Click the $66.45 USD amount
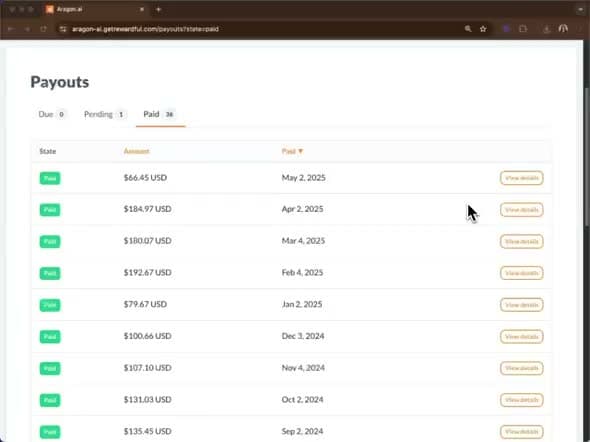 (145, 178)
